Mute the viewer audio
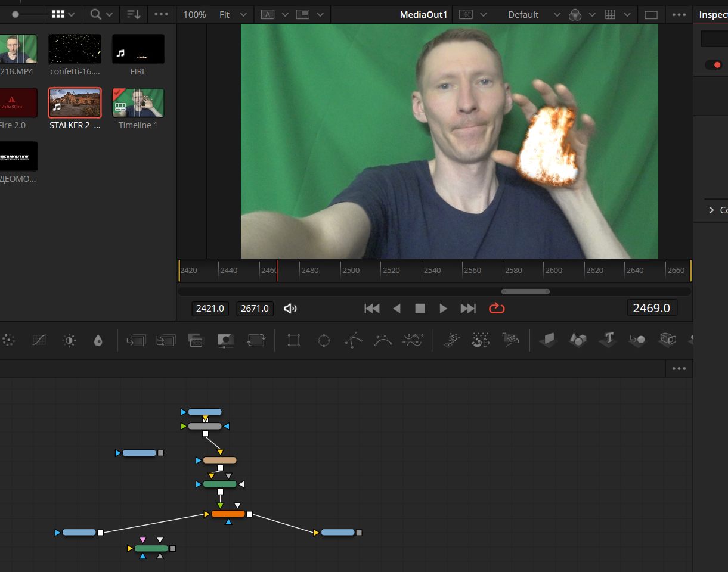Viewport: 728px width, 572px height. pyautogui.click(x=290, y=308)
